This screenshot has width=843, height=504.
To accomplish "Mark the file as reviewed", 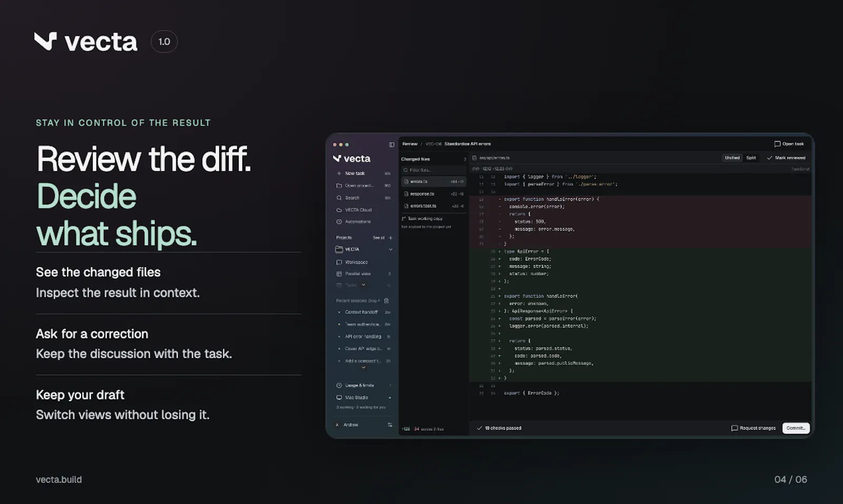I will point(786,157).
